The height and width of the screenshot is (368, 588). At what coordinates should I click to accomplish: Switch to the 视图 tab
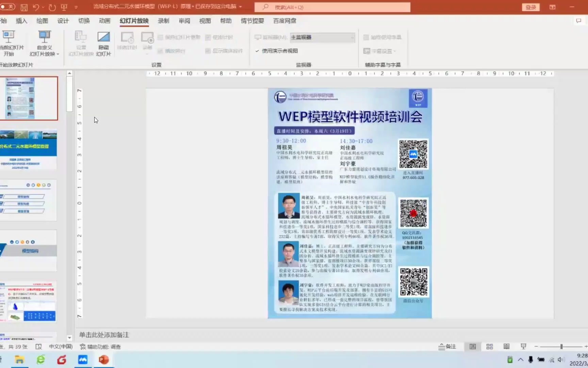205,21
